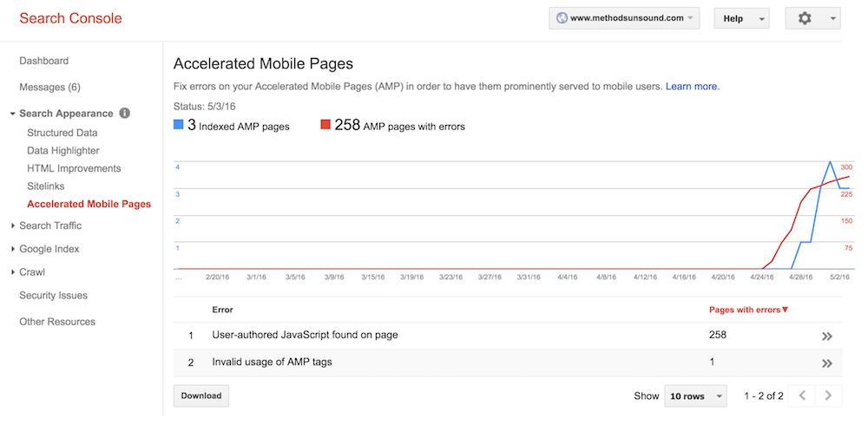Screen dimensions: 868x425
Task: Open details for User-authored JavaScript error
Action: tap(826, 337)
